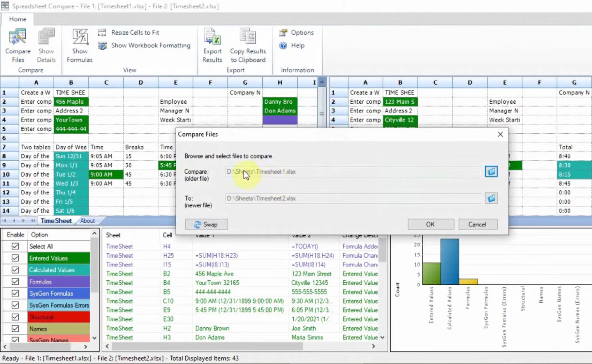Click left grid cell 9:00 AM highlighted green
The image size is (592, 364).
pyautogui.click(x=106, y=174)
